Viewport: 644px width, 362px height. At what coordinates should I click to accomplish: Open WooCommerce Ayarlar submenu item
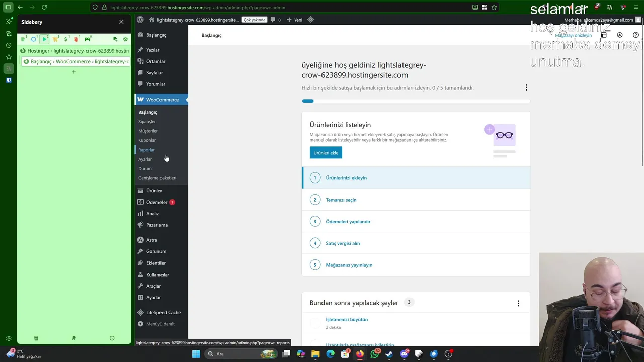pyautogui.click(x=145, y=159)
